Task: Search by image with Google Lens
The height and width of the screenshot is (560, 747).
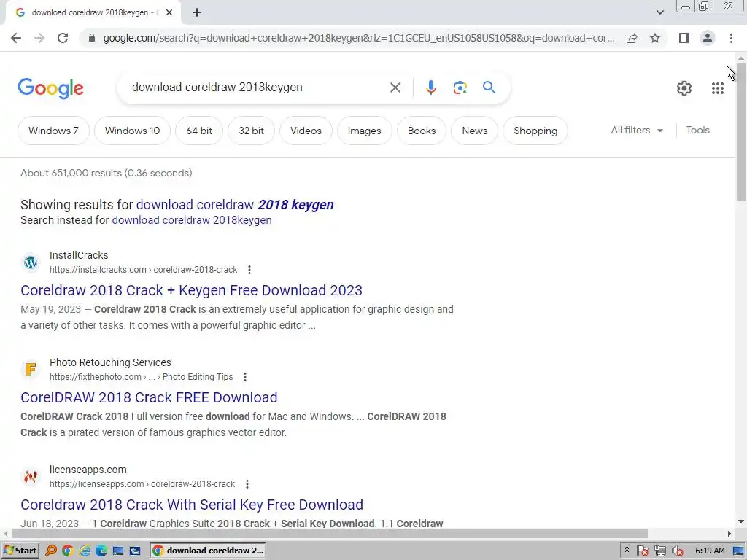Action: (460, 87)
